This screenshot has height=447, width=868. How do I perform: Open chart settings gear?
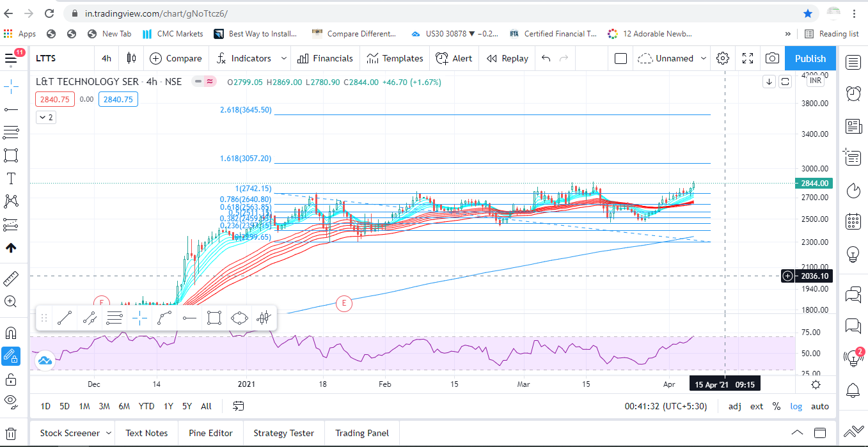coord(723,58)
